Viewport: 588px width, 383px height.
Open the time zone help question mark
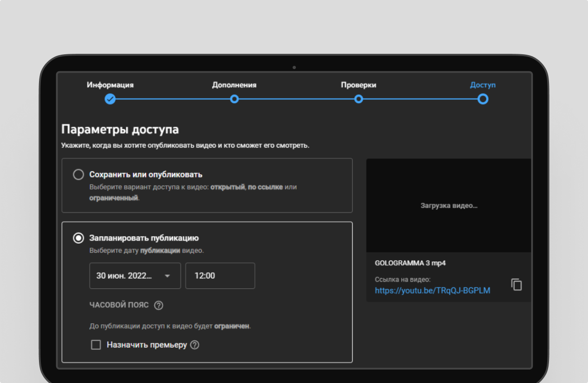159,305
